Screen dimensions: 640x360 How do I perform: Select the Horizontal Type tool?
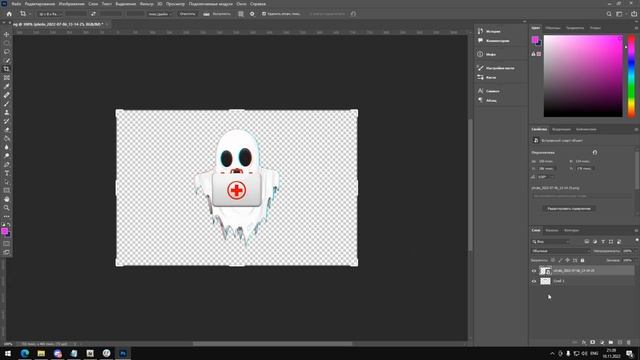point(7,173)
